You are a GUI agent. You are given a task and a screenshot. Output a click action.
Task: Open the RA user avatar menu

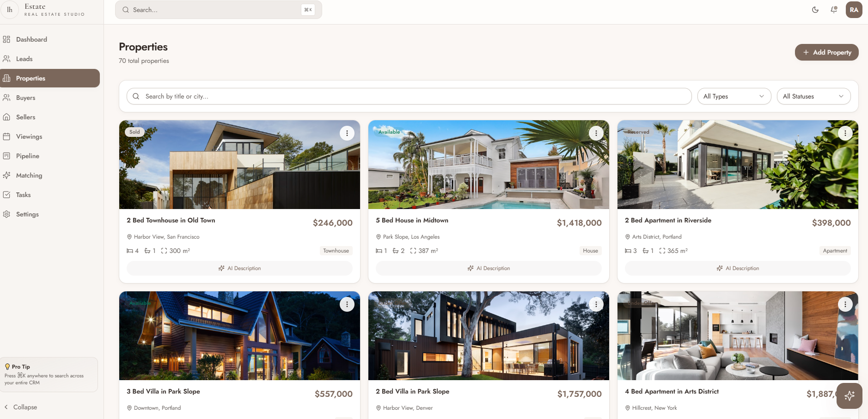854,10
